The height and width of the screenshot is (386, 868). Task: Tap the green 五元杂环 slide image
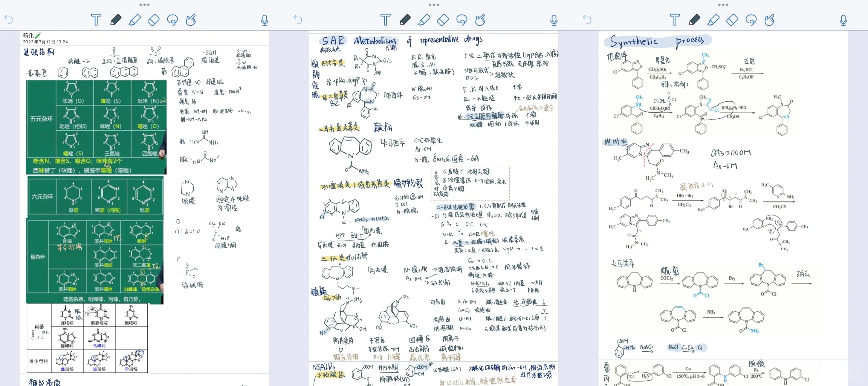96,127
